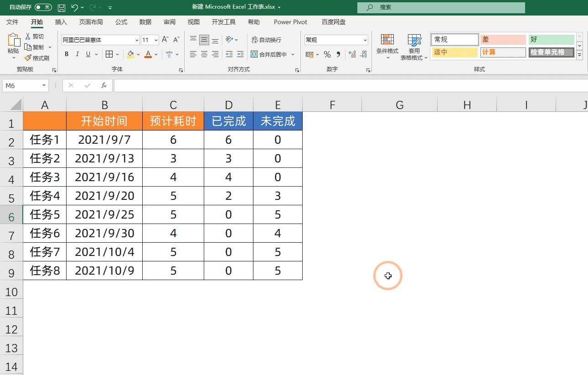Image resolution: width=588 pixels, height=375 pixels.
Task: Apply the comma style icon
Action: coord(338,54)
